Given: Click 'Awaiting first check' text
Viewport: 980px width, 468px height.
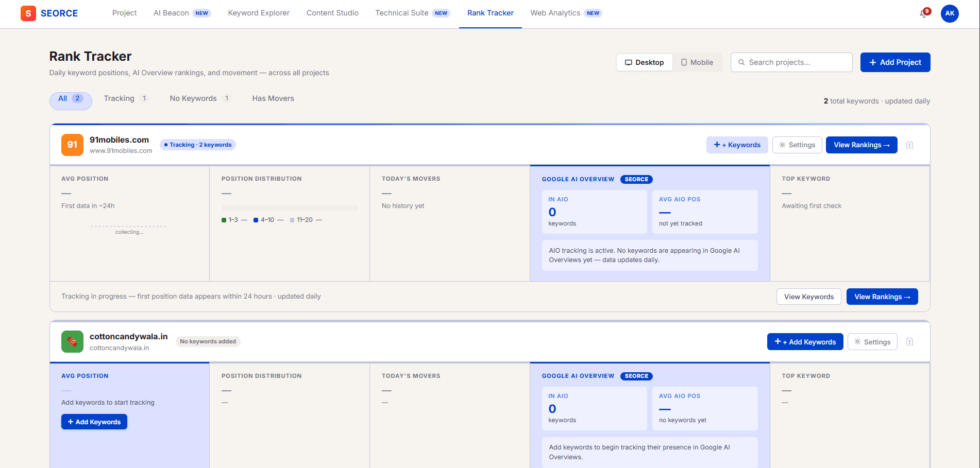Looking at the screenshot, I should pyautogui.click(x=812, y=206).
